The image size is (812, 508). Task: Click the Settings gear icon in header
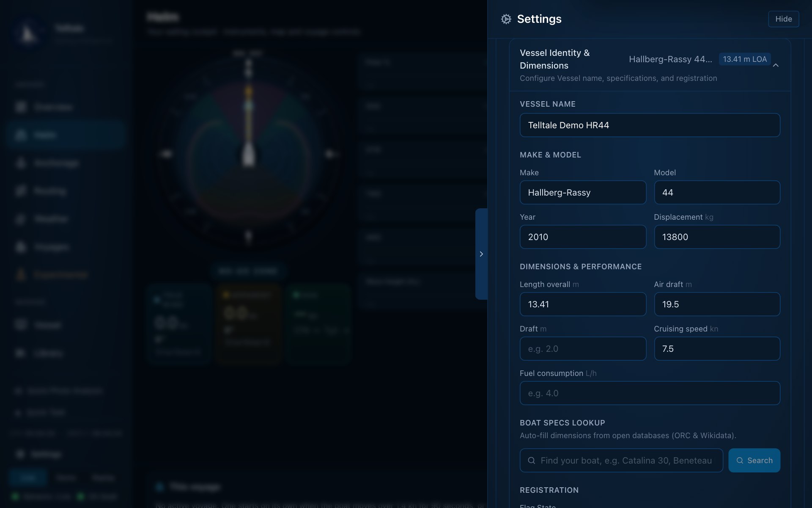pos(506,19)
